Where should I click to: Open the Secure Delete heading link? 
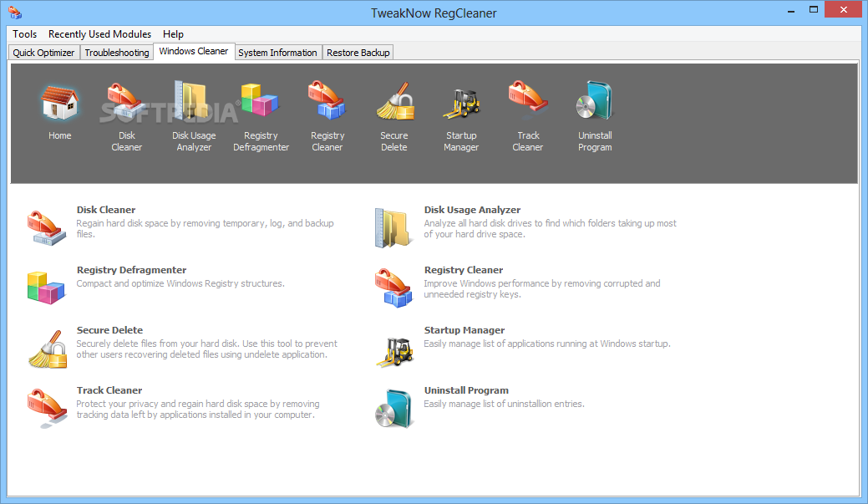click(x=109, y=330)
